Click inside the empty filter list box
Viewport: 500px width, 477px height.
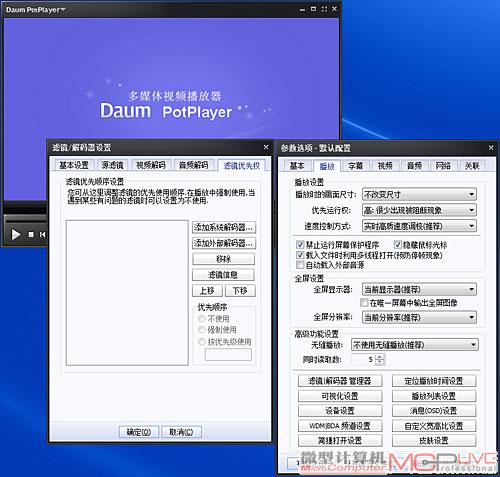127,293
